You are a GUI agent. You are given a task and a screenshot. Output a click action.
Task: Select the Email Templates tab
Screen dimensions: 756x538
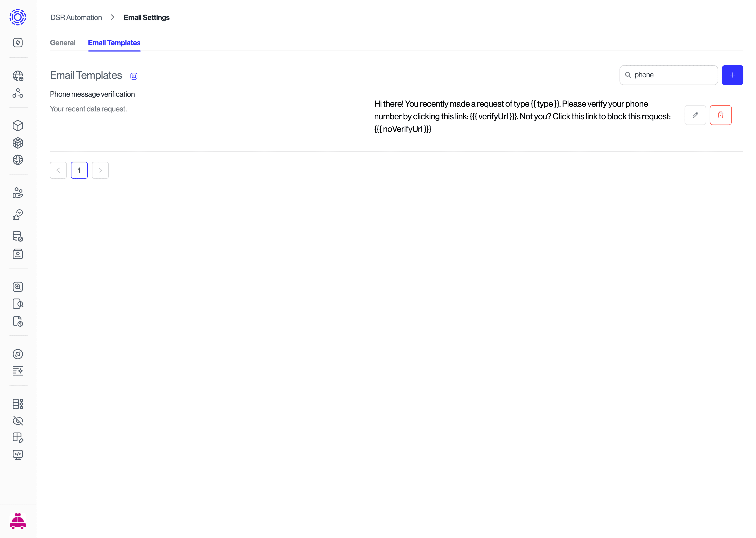click(x=114, y=43)
